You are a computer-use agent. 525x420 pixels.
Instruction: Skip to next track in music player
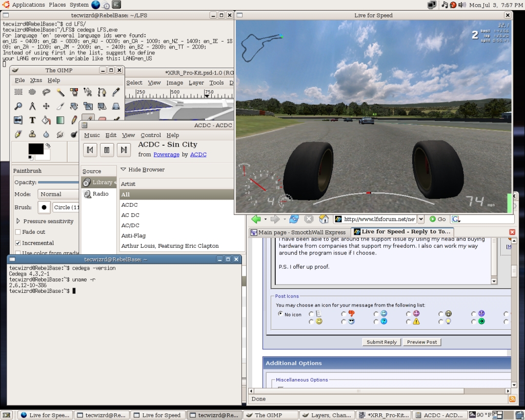[x=124, y=150]
